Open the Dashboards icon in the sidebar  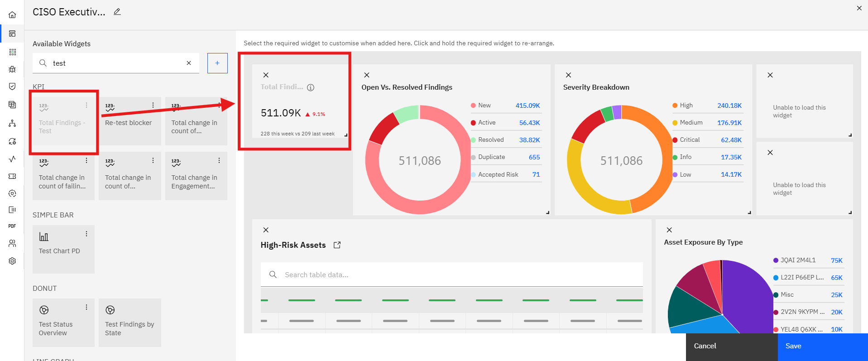click(12, 34)
